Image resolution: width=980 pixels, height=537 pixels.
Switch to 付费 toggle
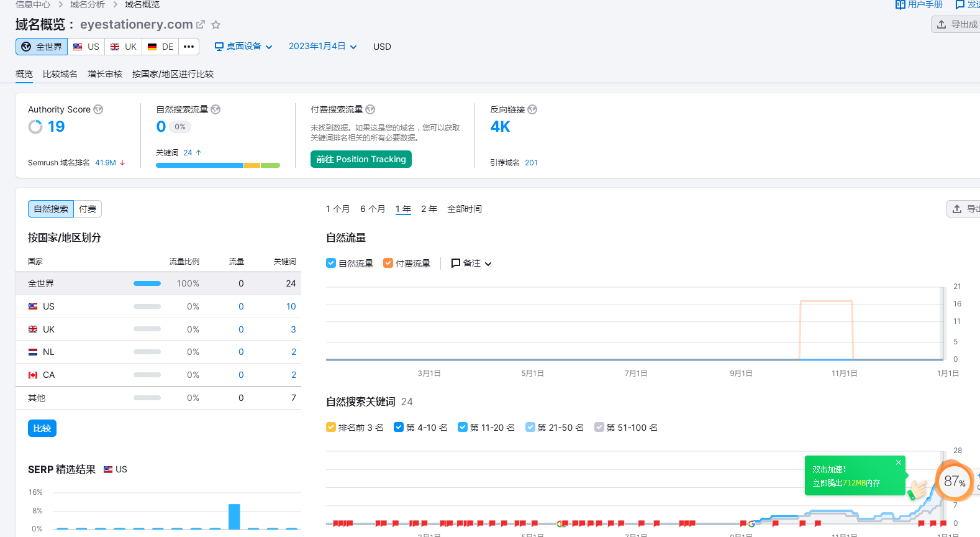tap(88, 209)
